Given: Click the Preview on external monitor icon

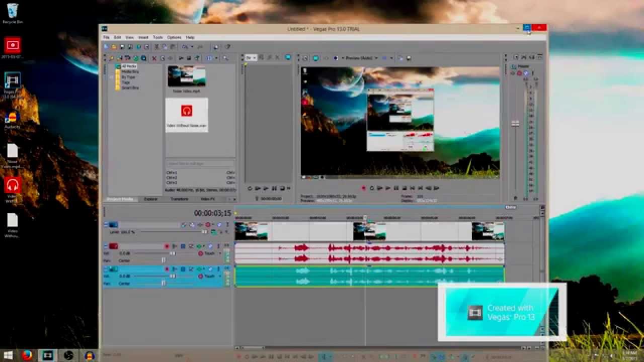Looking at the screenshot, I should 315,58.
